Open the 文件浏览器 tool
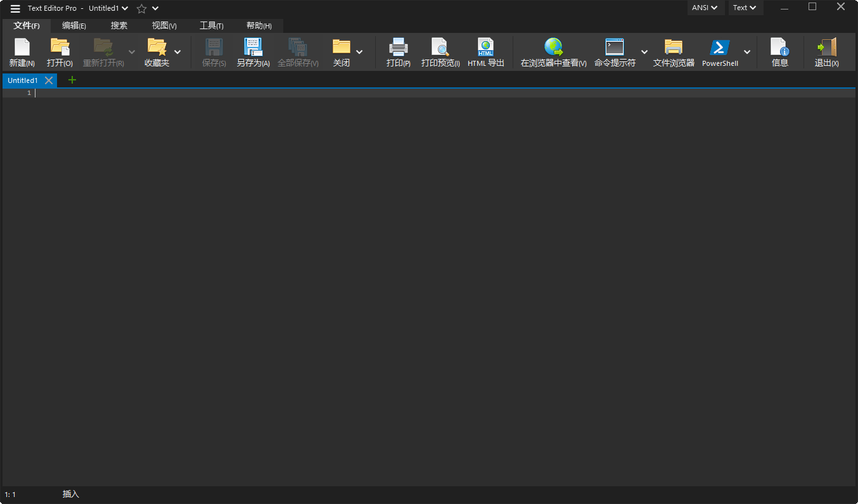 pos(673,51)
